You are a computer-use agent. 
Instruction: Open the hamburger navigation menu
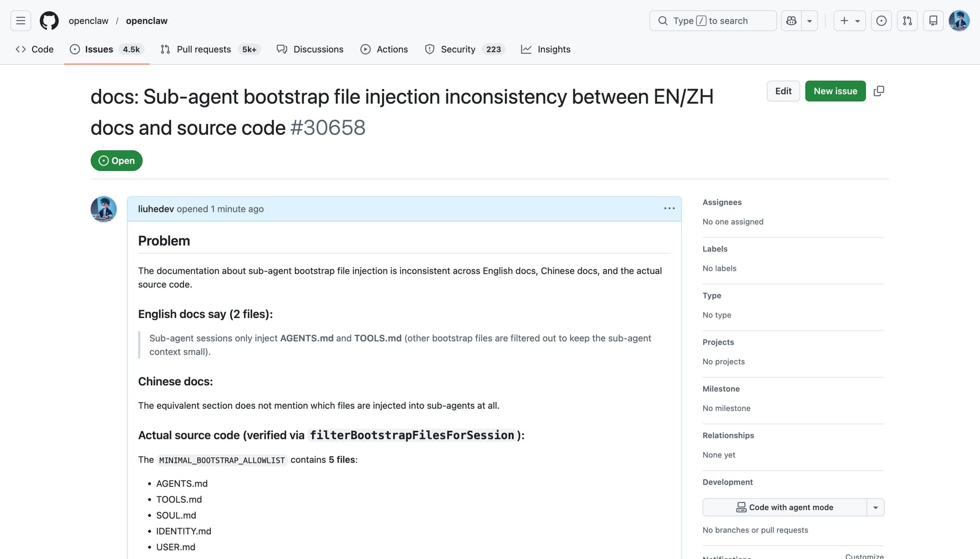[x=21, y=21]
